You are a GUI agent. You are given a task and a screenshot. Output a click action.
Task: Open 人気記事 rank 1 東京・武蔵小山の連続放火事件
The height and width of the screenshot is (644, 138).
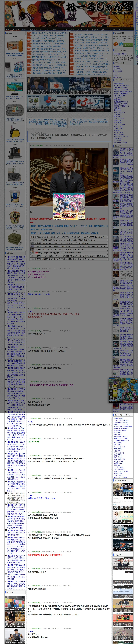16,263
